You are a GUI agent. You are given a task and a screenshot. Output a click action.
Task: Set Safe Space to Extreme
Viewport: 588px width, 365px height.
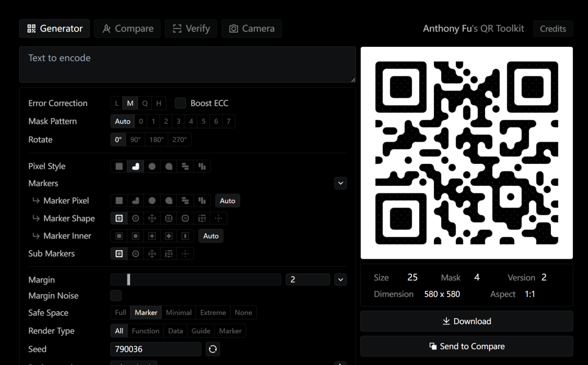(213, 313)
